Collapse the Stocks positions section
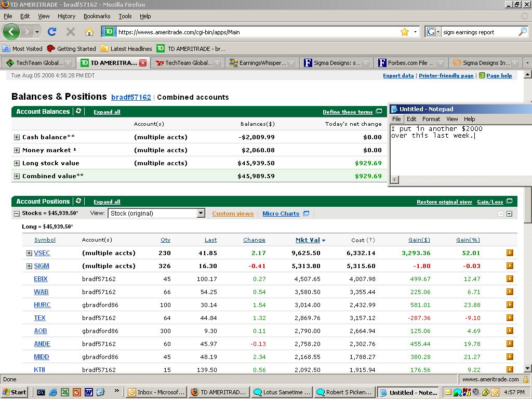Viewport: 532px width, 399px height. pos(17,214)
